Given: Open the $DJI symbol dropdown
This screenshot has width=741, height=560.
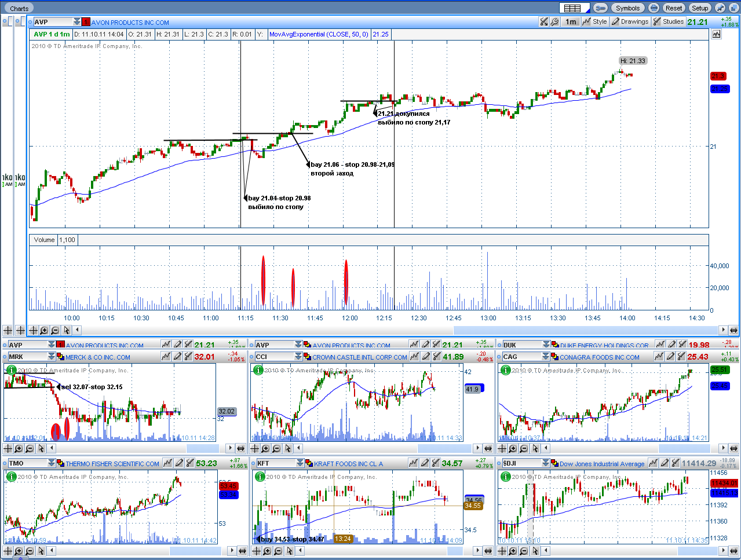Looking at the screenshot, I should pos(546,463).
